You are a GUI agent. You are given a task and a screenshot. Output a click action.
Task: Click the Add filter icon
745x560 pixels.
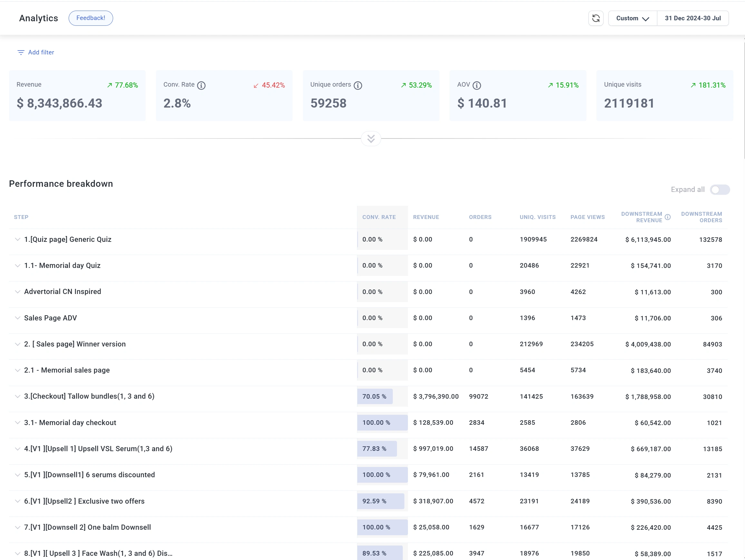(x=21, y=52)
